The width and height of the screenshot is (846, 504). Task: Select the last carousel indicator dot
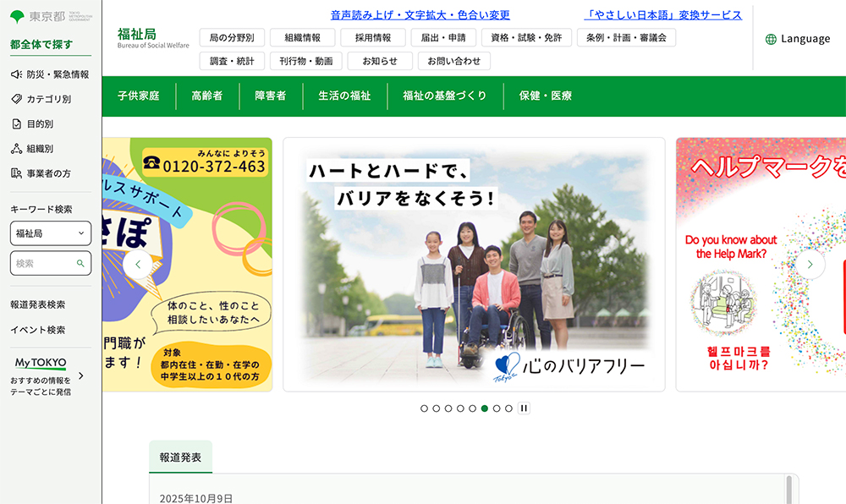508,408
